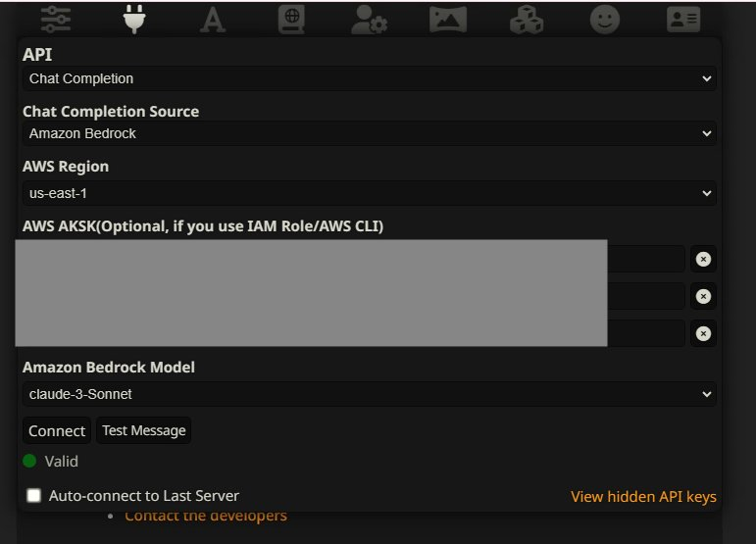
Task: Open AI Response Formatting letter A icon
Action: [x=213, y=21]
